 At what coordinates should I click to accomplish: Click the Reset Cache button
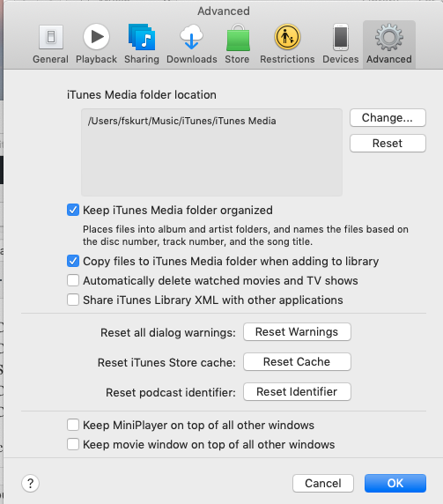point(297,361)
